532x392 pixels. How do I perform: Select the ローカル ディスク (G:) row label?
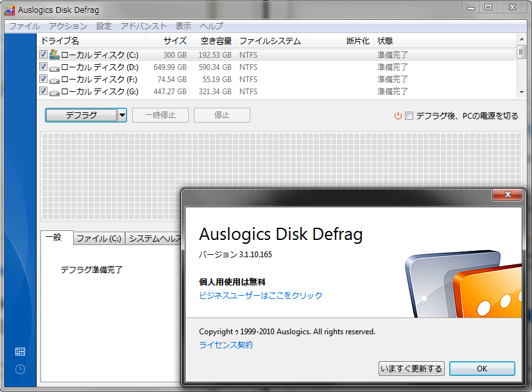(99, 92)
